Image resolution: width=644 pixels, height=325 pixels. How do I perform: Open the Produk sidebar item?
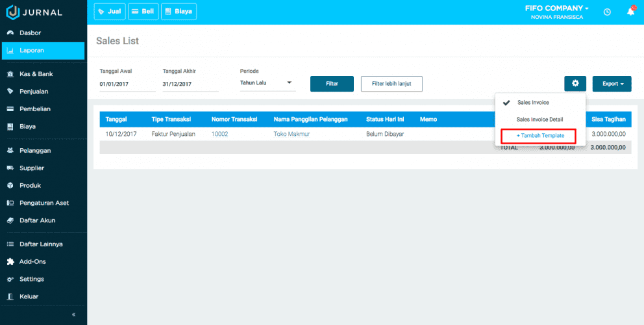(x=30, y=185)
